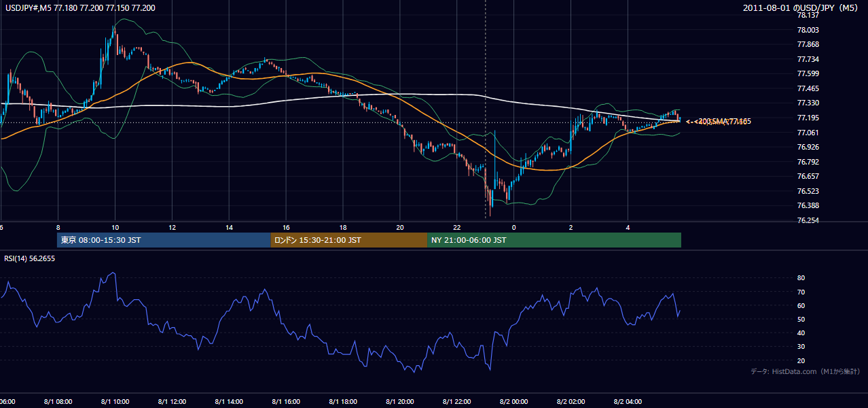Click price axis label 77.465
Image resolution: width=868 pixels, height=408 pixels.
[808, 88]
